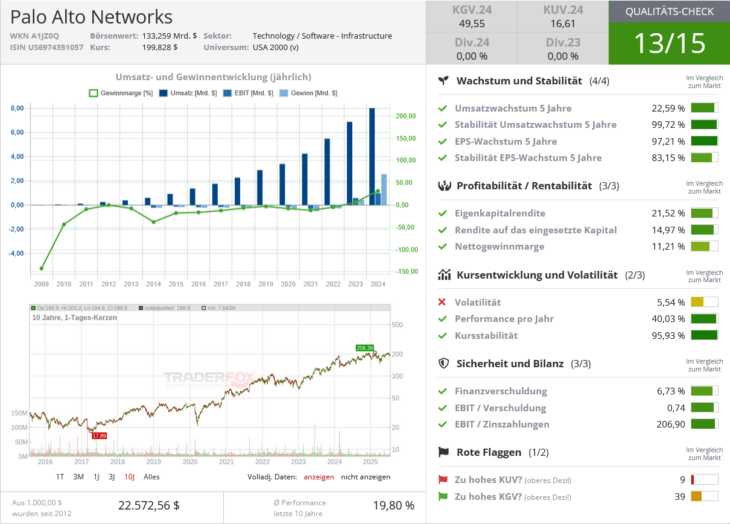730x524 pixels.
Task: Click the Nettogewinnmarge comparison bar
Action: pyautogui.click(x=704, y=247)
